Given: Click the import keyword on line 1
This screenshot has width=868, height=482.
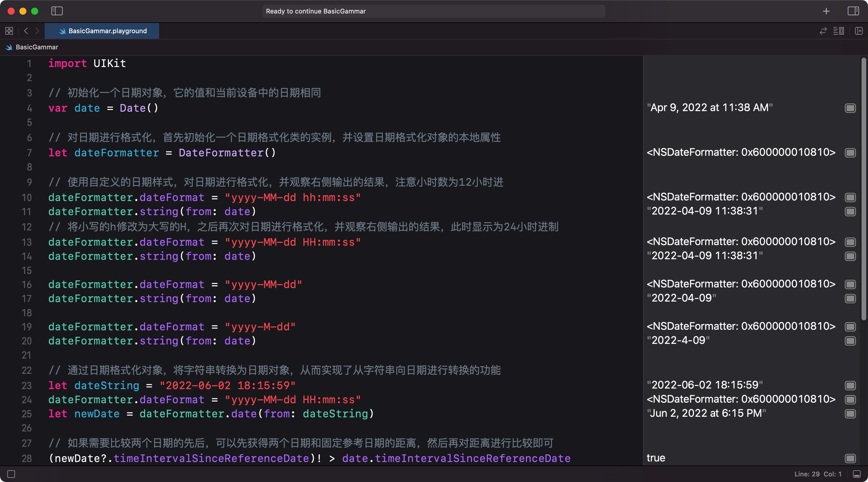Looking at the screenshot, I should coord(68,63).
